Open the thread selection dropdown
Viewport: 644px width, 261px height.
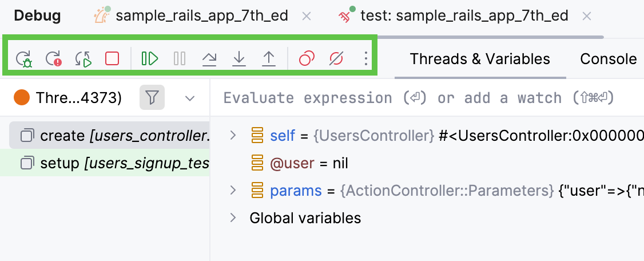[x=190, y=98]
